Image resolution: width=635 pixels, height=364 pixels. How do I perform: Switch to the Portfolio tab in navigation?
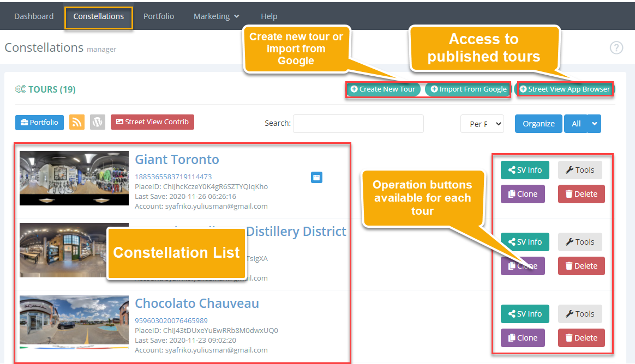159,16
